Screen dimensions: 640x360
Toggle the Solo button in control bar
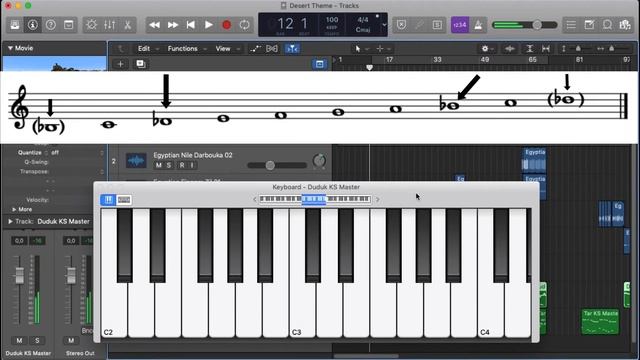(x=437, y=25)
